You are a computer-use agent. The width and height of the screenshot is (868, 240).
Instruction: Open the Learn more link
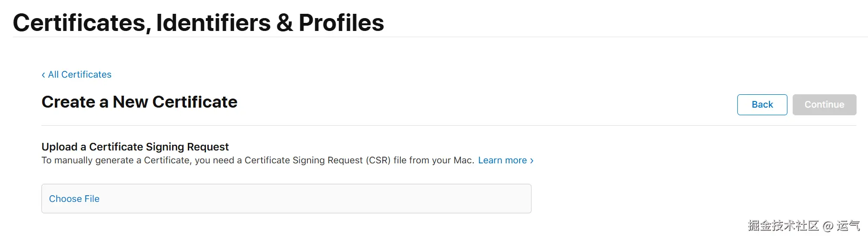(x=502, y=160)
